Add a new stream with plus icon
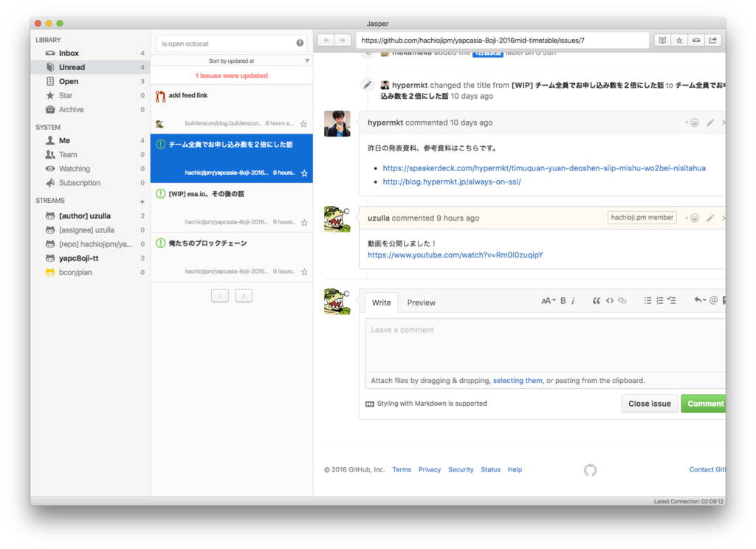Viewport: 756px width, 549px height. point(142,201)
